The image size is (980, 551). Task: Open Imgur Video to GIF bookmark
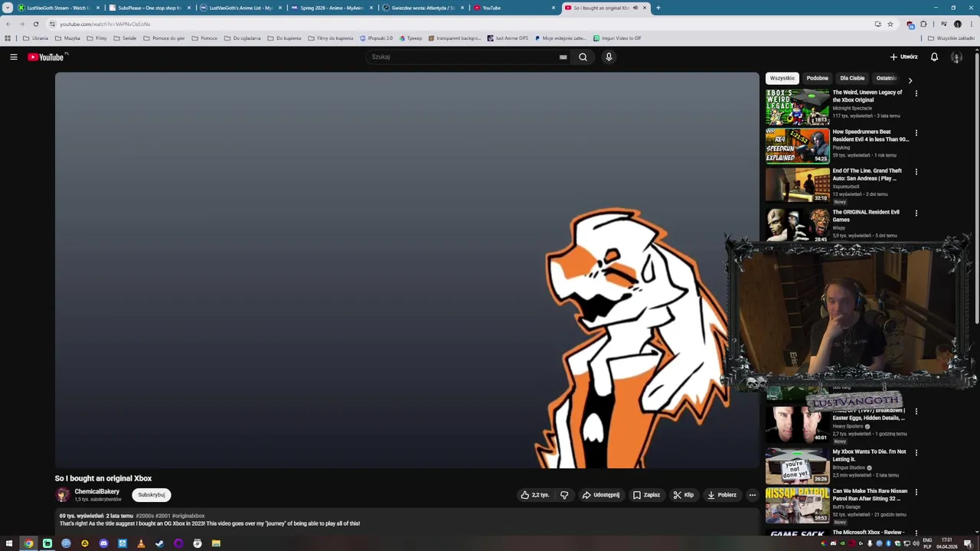click(x=617, y=38)
